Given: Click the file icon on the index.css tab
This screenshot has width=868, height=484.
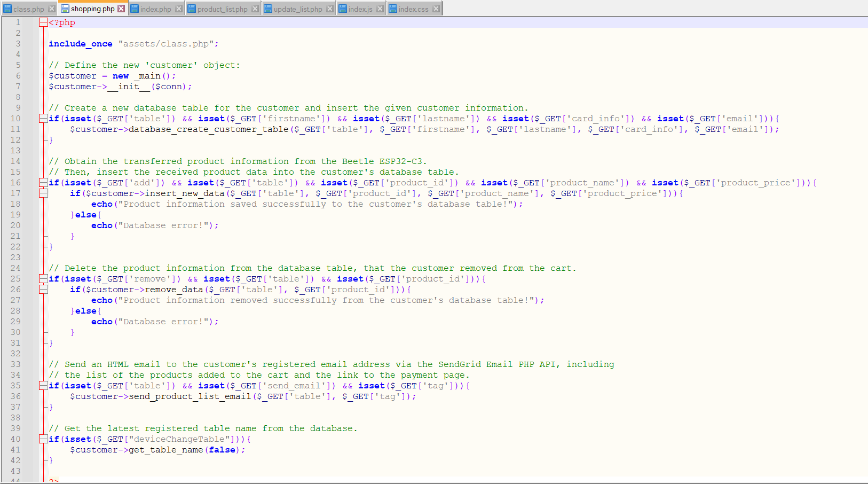Looking at the screenshot, I should (393, 8).
